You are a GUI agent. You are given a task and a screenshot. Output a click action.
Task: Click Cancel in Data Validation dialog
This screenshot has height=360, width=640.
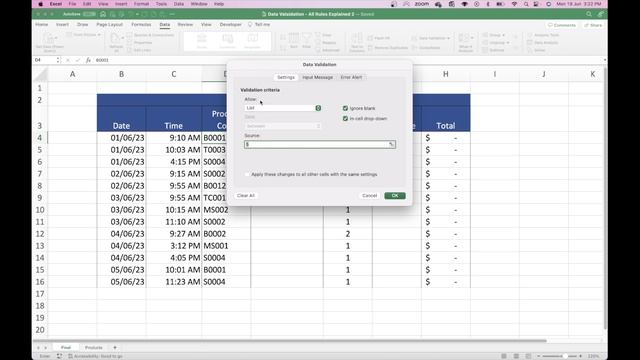click(x=369, y=196)
